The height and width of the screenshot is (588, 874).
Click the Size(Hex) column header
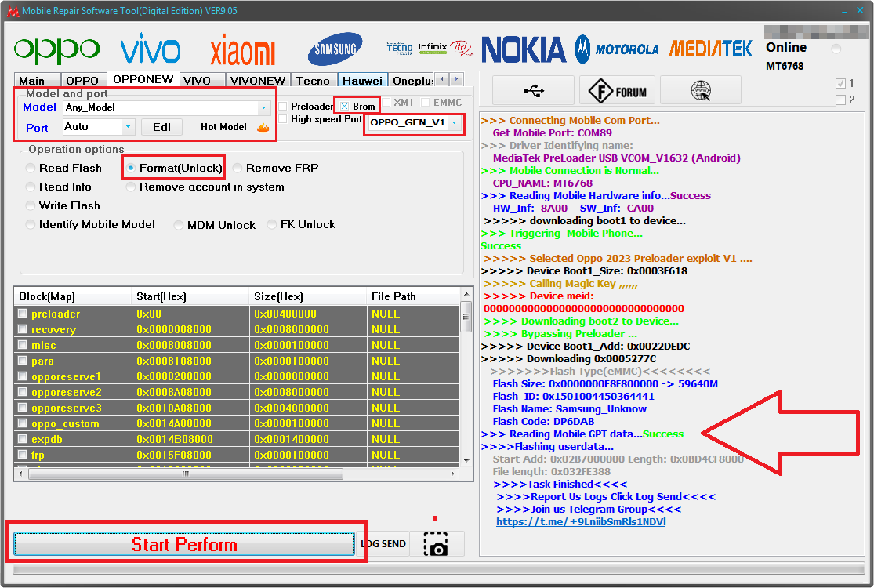coord(308,296)
